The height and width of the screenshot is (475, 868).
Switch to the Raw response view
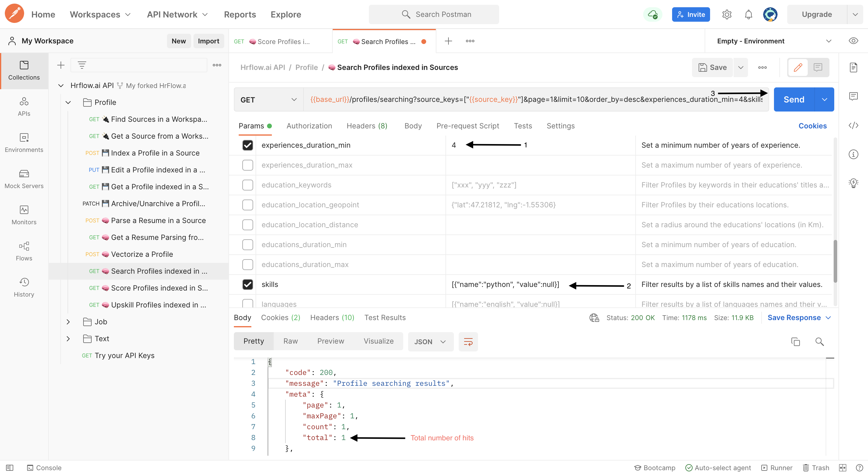[x=291, y=341]
